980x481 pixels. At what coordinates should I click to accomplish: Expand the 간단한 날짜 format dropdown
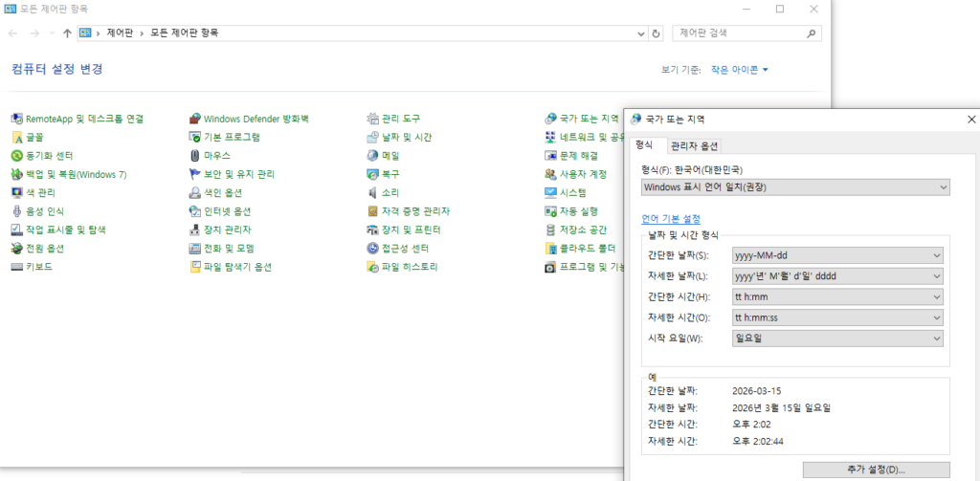837,255
